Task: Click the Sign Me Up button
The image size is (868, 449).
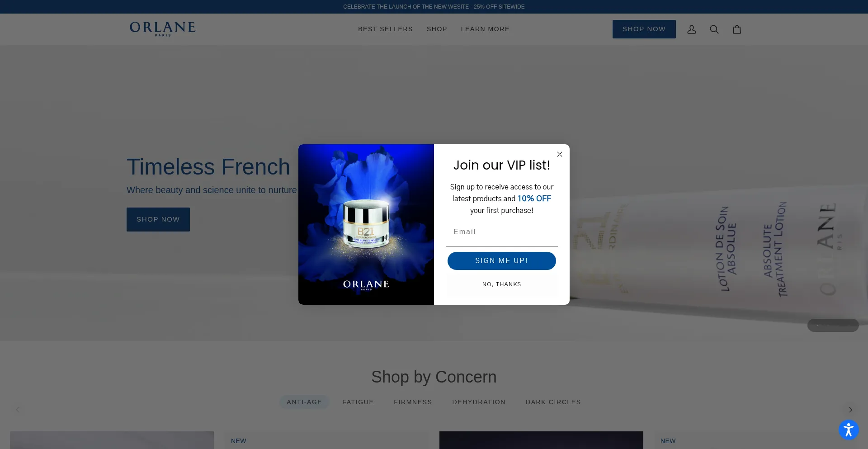Action: pyautogui.click(x=502, y=261)
